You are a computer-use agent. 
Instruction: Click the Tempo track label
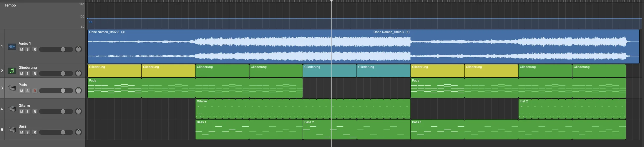point(10,5)
